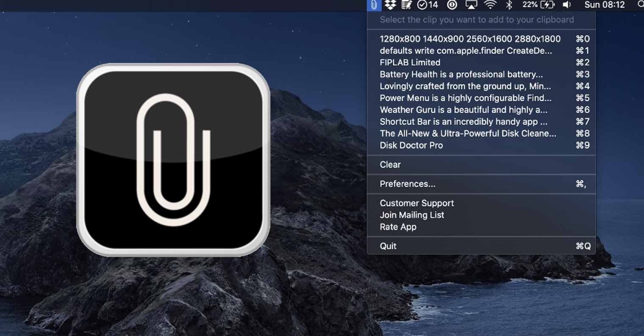
Task: Click Join Mailing List
Action: [412, 215]
